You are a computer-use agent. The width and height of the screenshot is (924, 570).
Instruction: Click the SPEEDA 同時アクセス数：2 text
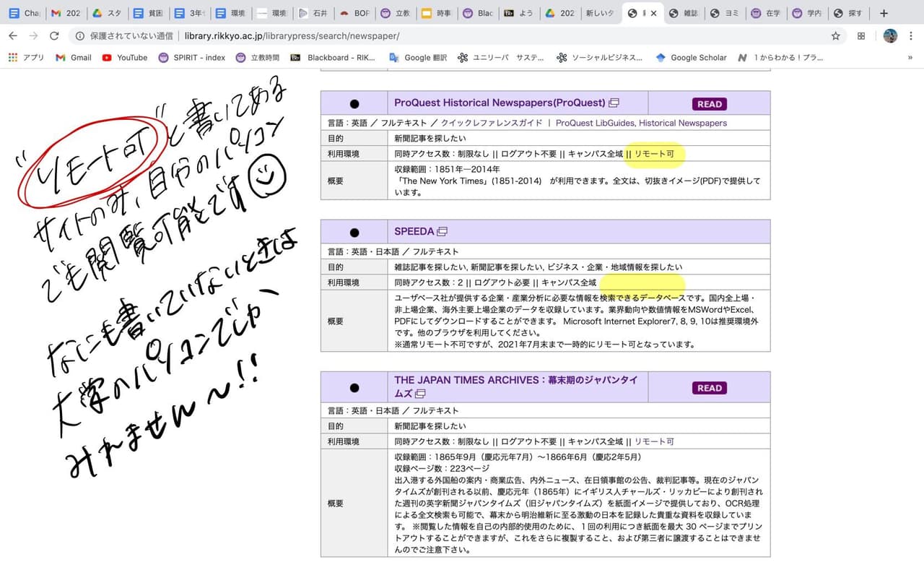click(427, 282)
